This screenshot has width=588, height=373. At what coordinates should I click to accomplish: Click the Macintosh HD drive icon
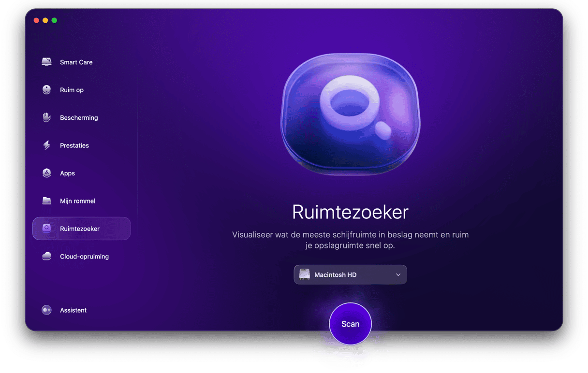(305, 274)
